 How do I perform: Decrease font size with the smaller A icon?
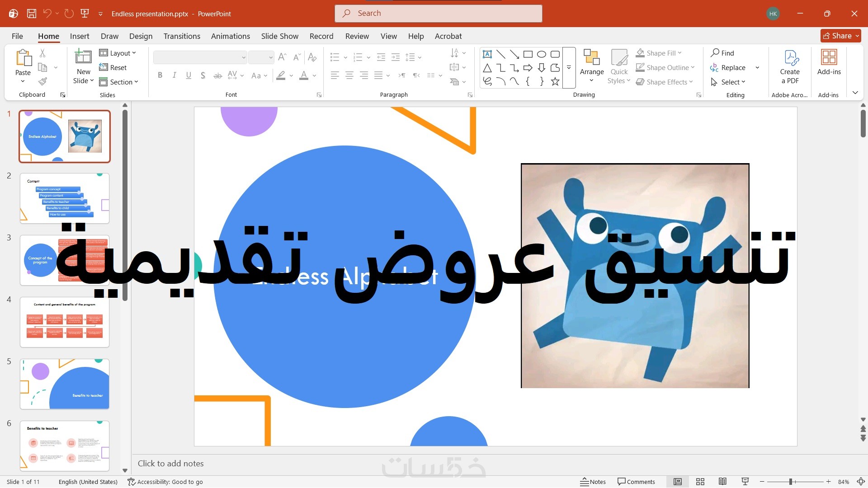[x=297, y=57]
